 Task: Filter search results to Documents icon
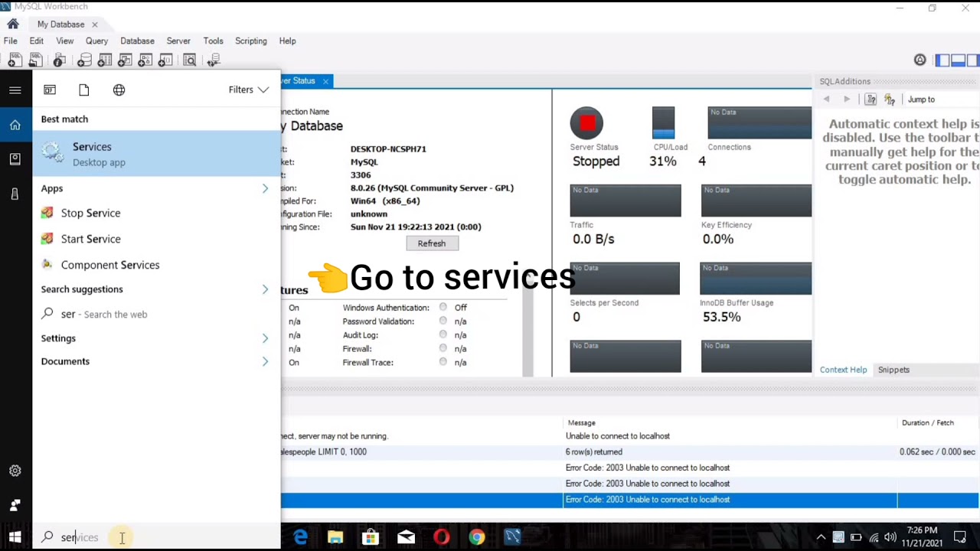84,90
